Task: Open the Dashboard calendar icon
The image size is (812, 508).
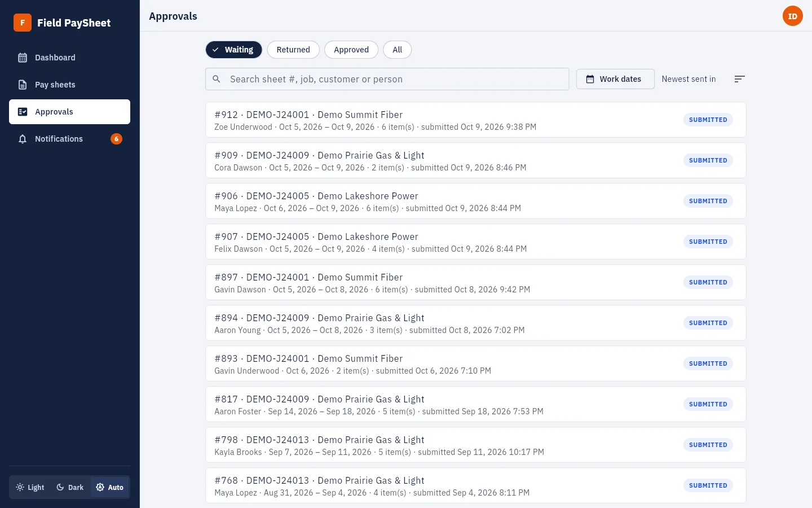Action: (x=23, y=58)
